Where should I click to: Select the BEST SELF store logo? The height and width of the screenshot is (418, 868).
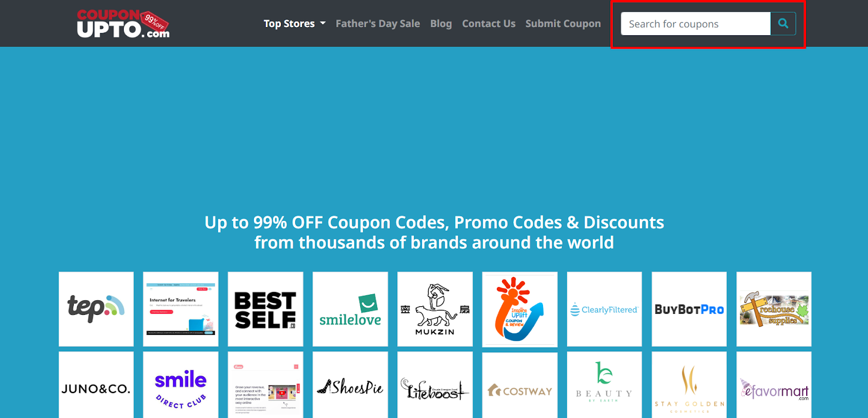[265, 309]
